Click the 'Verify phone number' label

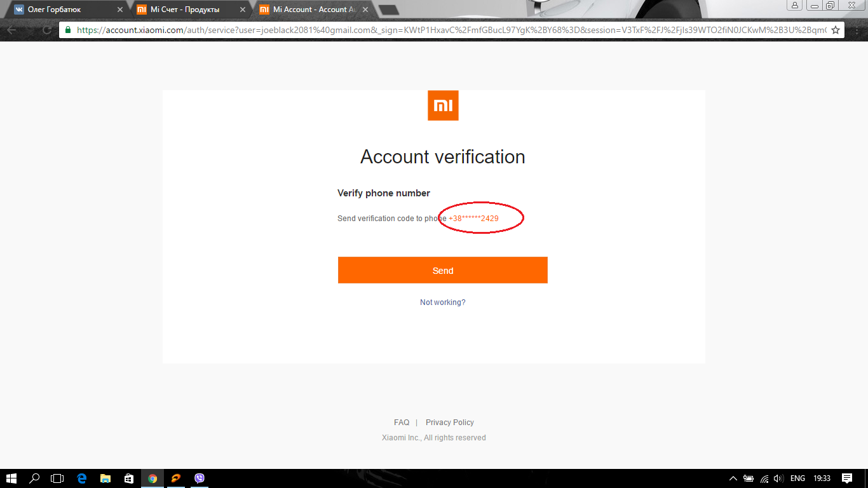[384, 193]
